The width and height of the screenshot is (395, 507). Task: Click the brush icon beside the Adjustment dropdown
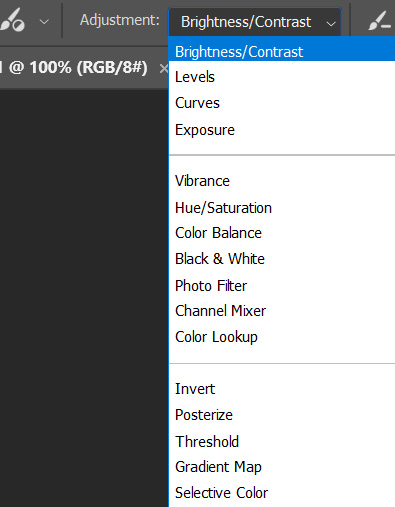[379, 21]
